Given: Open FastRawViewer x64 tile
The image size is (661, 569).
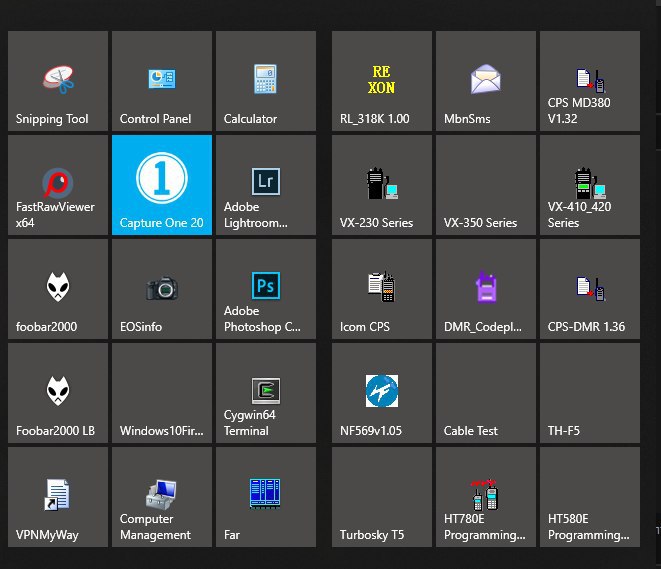Looking at the screenshot, I should (x=58, y=185).
